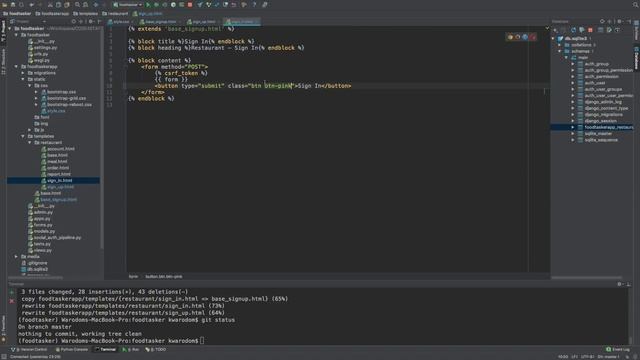Add new data source with plus icon
Screen dimensions: 640x360
[x=556, y=30]
